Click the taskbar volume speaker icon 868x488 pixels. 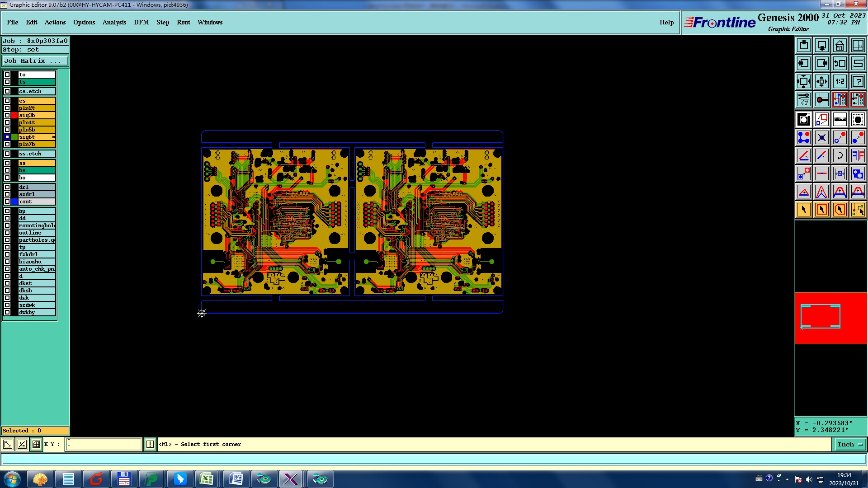(x=809, y=479)
